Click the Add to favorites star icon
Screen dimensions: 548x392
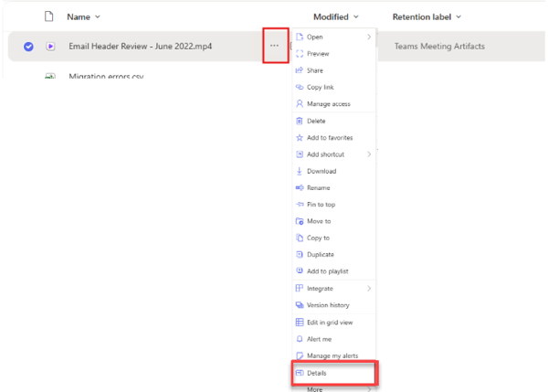tap(300, 138)
